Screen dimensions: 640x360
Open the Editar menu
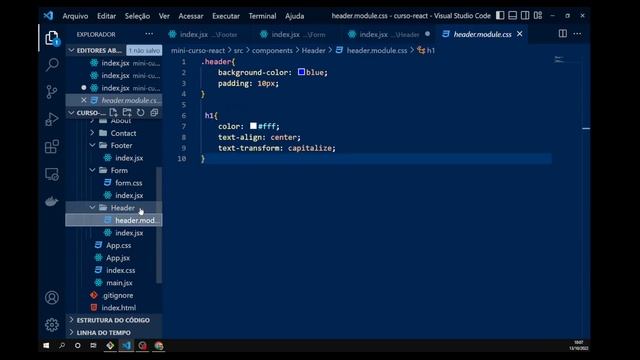tap(107, 16)
